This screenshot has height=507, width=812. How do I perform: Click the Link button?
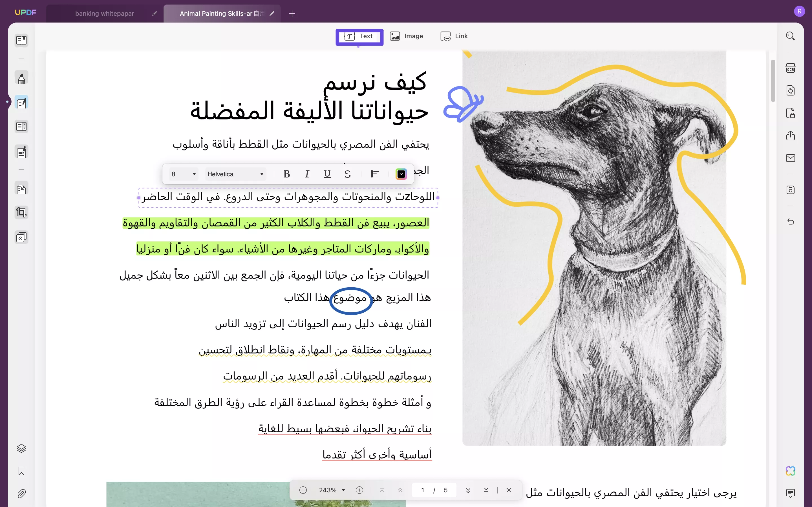(x=454, y=36)
